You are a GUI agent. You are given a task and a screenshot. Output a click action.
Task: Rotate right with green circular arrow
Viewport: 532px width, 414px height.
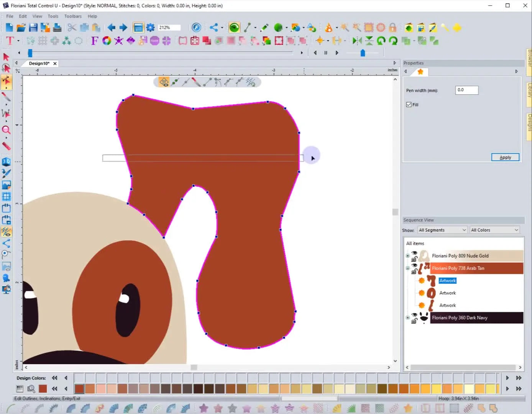click(393, 41)
